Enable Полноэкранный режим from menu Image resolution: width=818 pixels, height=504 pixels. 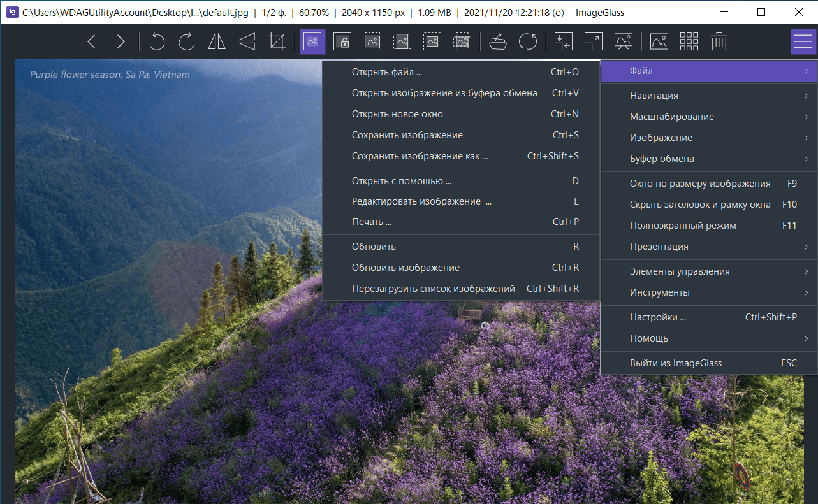tap(709, 226)
